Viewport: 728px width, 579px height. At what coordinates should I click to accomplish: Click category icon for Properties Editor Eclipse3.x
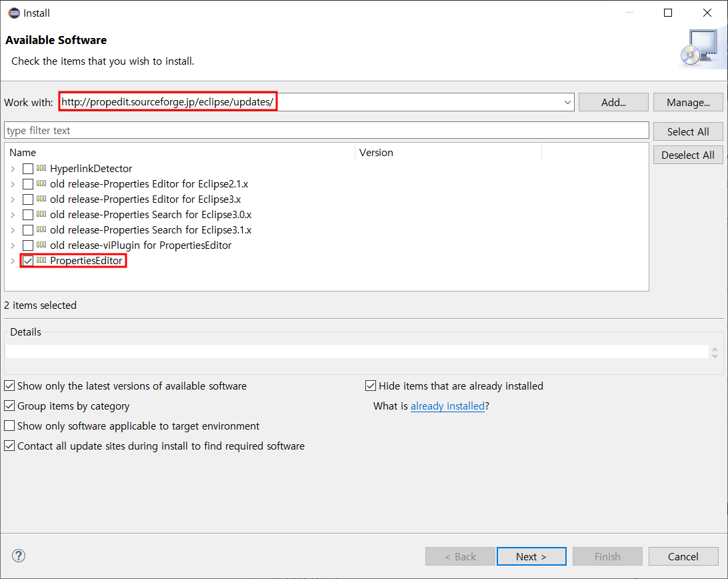coord(41,198)
